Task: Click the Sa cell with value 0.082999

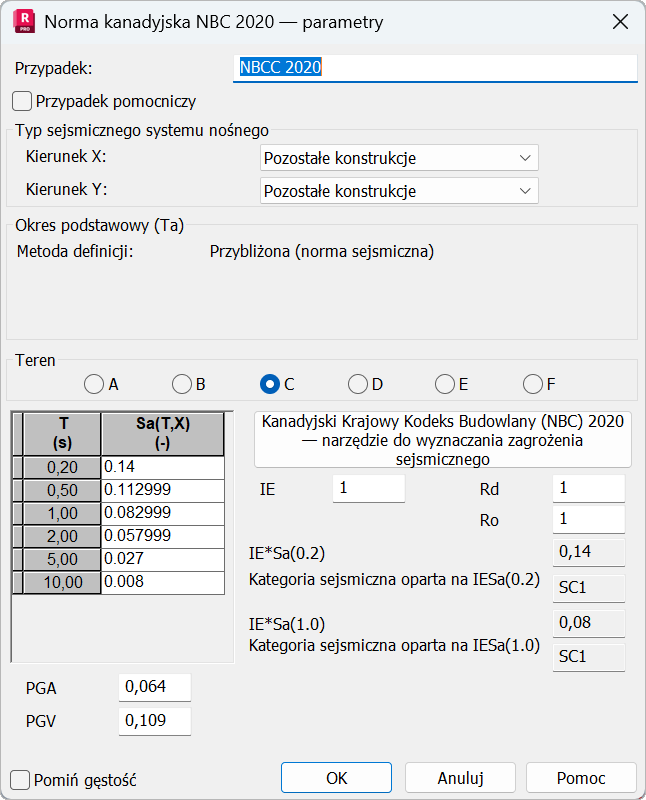Action: pos(163,513)
